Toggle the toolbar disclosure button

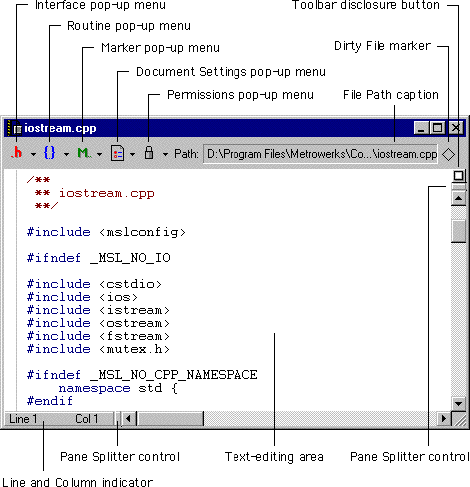coord(459,176)
